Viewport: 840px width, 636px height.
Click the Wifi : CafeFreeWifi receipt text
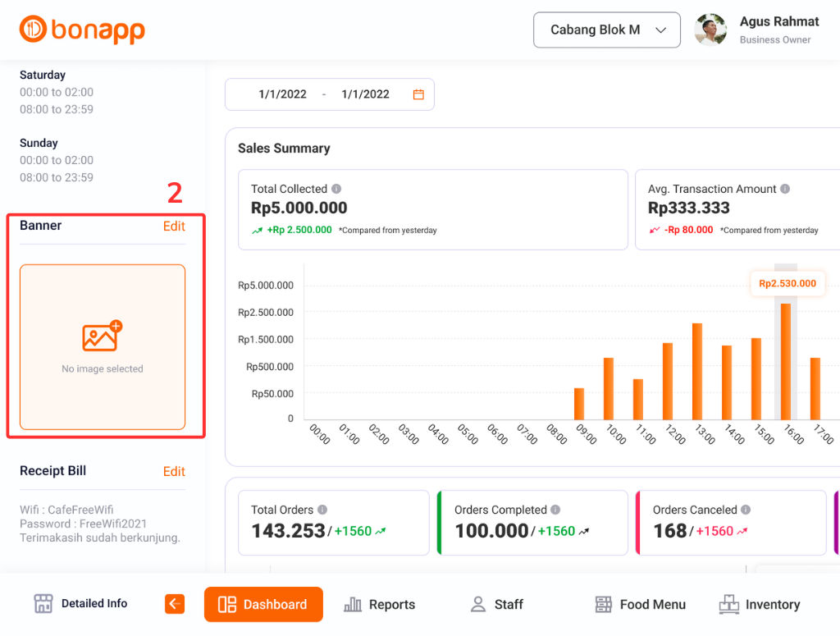66,510
